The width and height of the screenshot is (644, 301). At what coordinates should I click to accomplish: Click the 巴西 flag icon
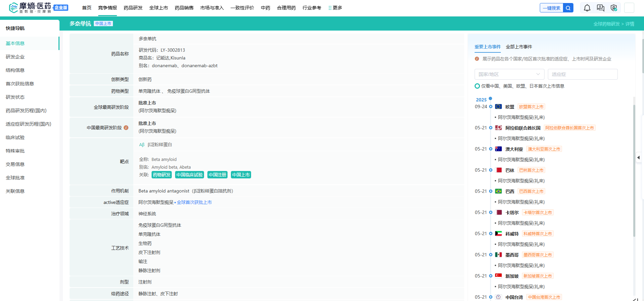click(498, 191)
